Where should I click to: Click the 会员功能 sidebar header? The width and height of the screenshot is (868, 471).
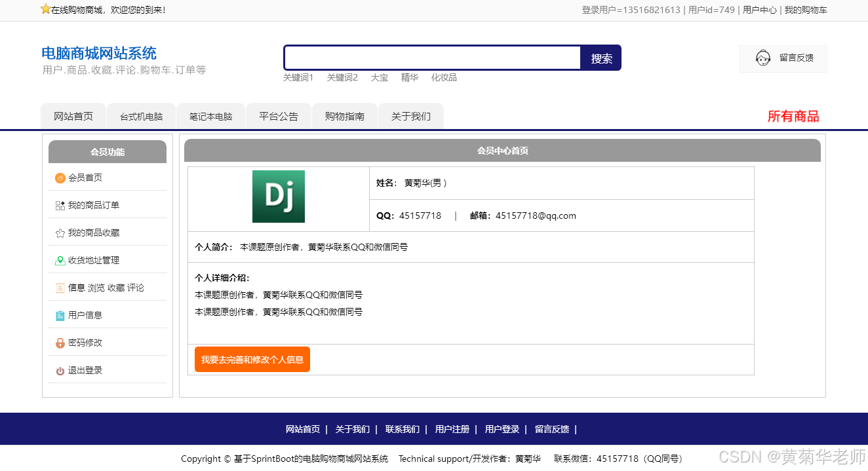(x=108, y=152)
